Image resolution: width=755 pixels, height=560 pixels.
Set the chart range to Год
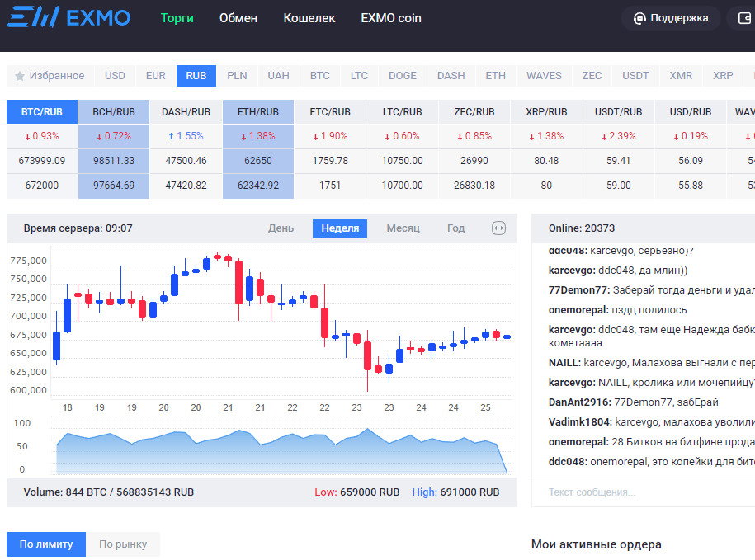click(x=455, y=228)
